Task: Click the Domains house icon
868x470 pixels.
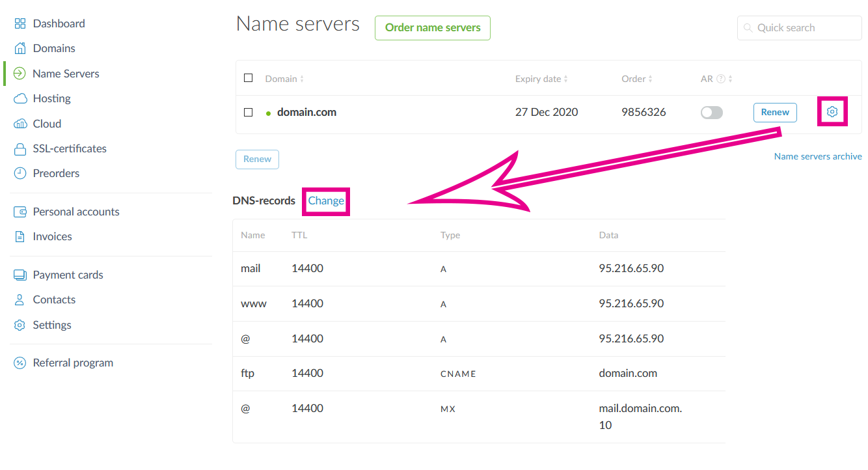Action: (20, 49)
